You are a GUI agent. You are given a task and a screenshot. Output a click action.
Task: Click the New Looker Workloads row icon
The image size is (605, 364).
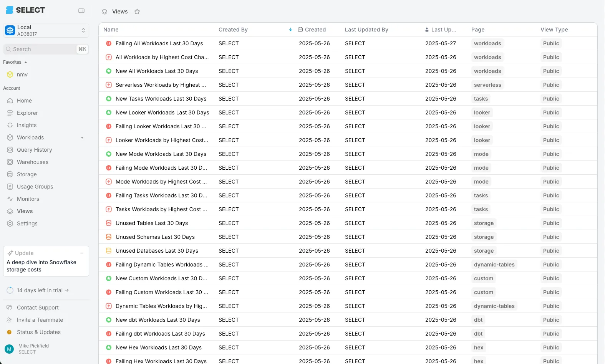click(109, 113)
